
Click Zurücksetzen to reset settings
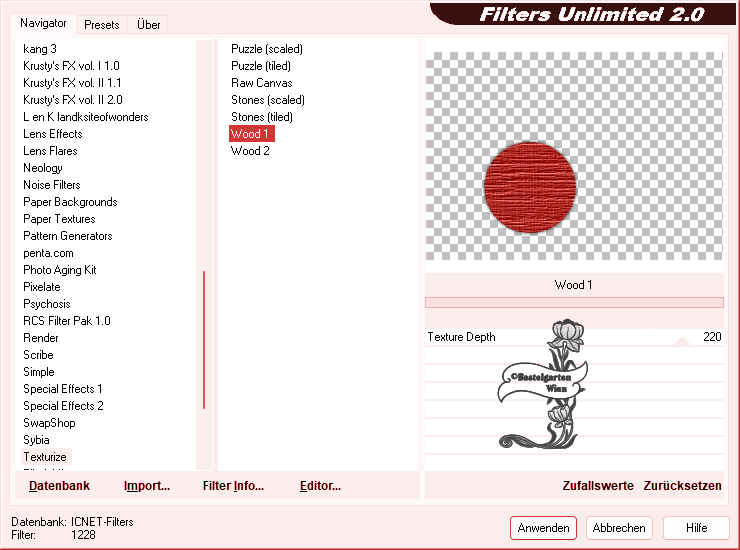(x=682, y=486)
